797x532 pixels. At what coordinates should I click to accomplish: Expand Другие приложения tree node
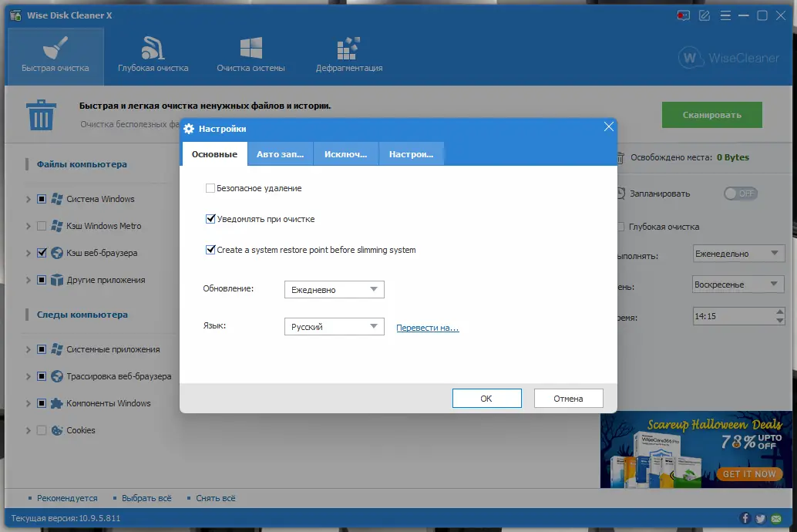29,280
